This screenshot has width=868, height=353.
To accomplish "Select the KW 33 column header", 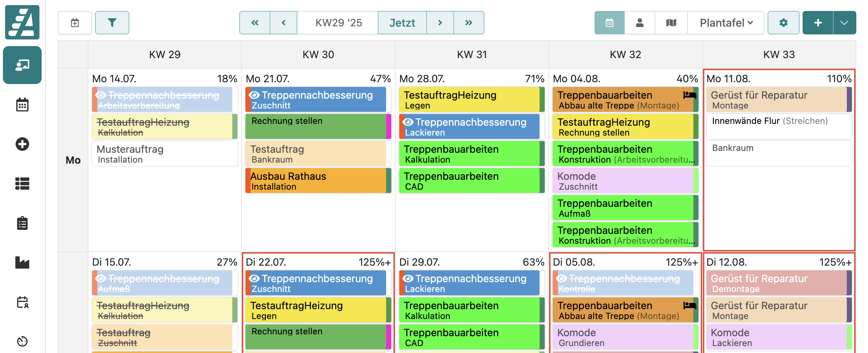I will (779, 54).
